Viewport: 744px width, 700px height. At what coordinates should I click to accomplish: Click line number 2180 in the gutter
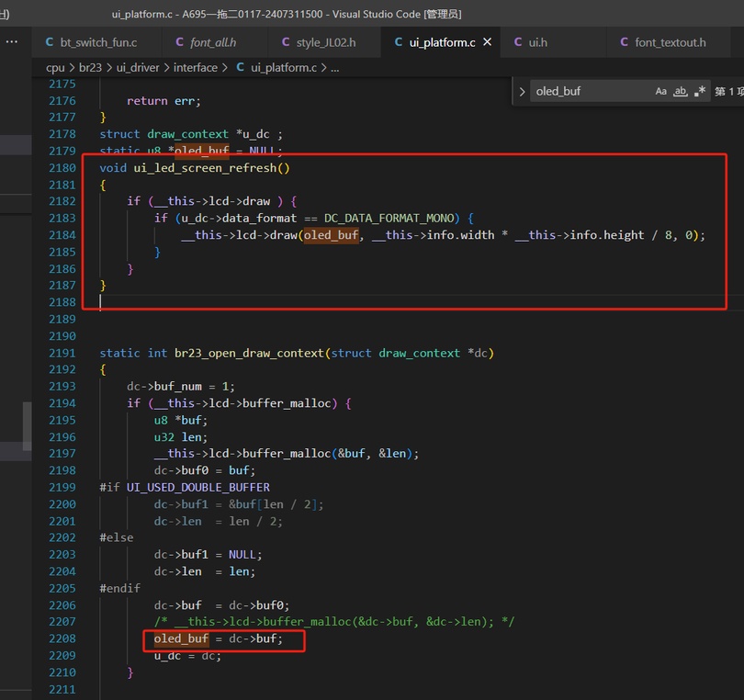62,168
